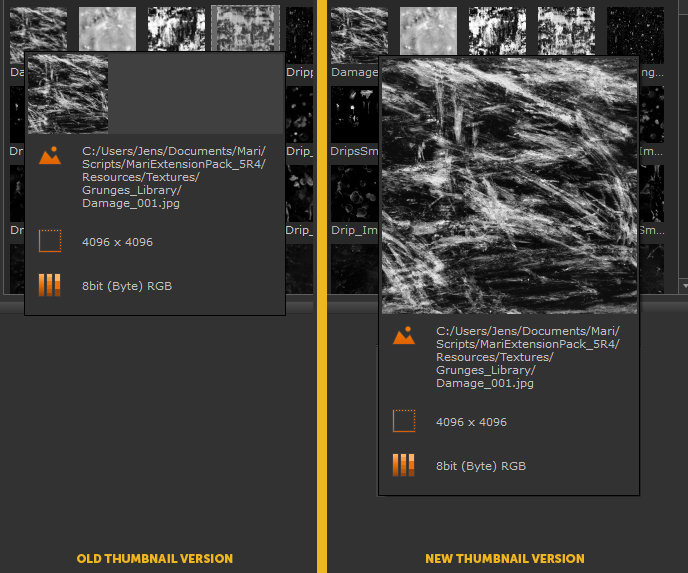Click the resolution icon in new tooltip
The width and height of the screenshot is (688, 573).
404,421
